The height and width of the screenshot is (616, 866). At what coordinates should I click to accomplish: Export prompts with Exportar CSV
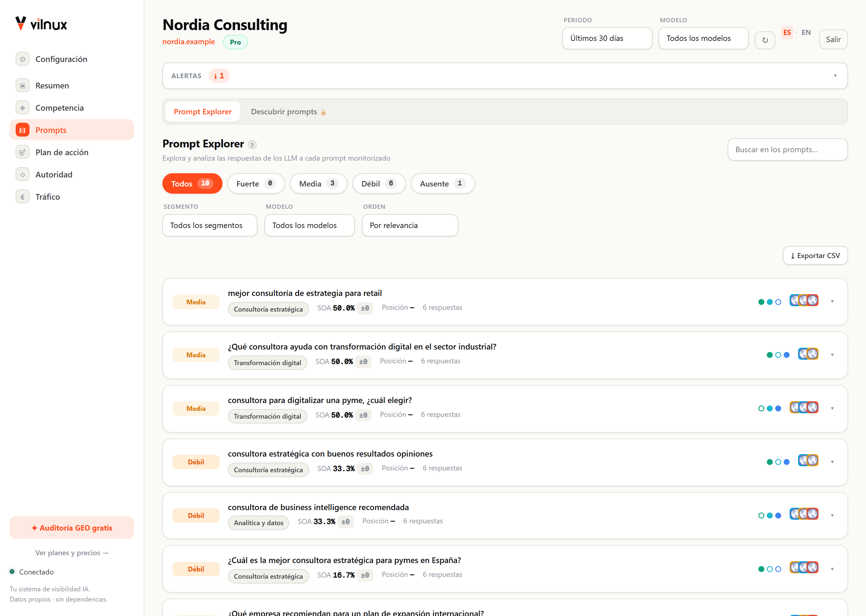(815, 256)
